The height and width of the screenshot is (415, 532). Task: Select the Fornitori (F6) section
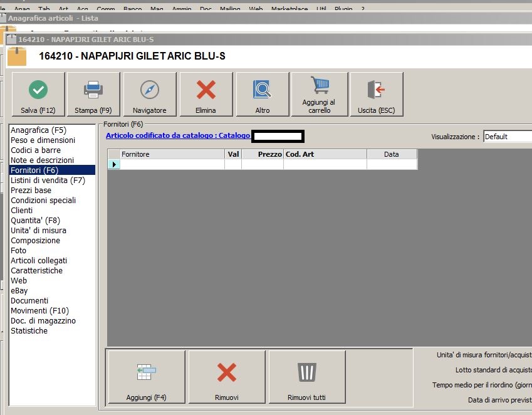point(52,170)
